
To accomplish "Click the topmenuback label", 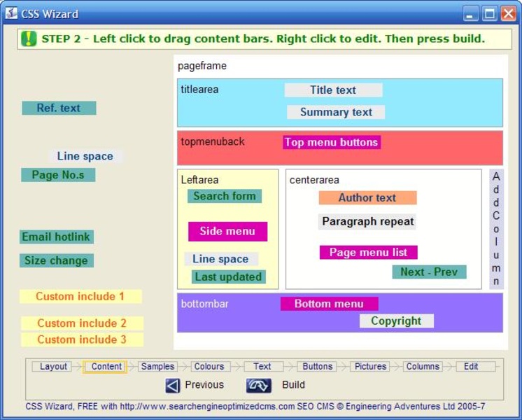I will click(213, 141).
